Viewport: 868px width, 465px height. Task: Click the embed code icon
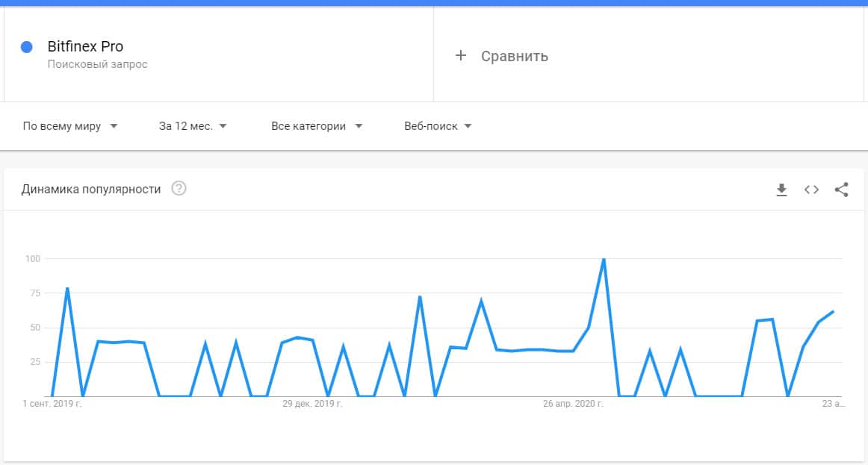click(811, 190)
